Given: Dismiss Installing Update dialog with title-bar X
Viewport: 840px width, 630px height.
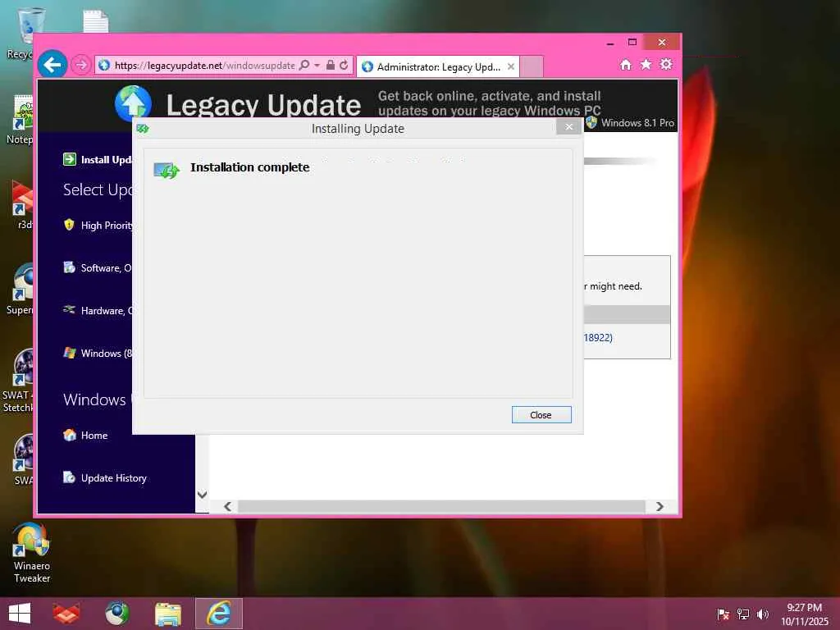Looking at the screenshot, I should point(568,127).
